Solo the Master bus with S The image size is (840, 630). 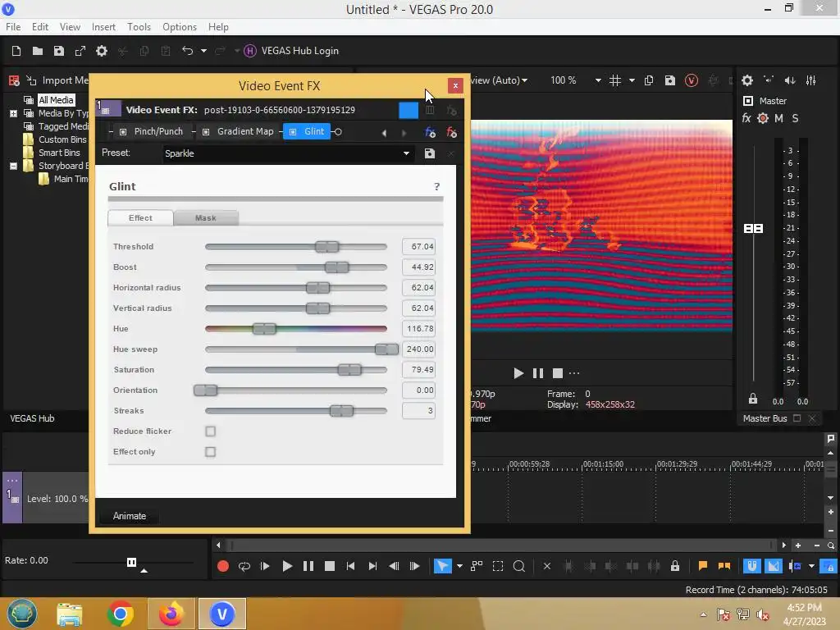coord(796,118)
